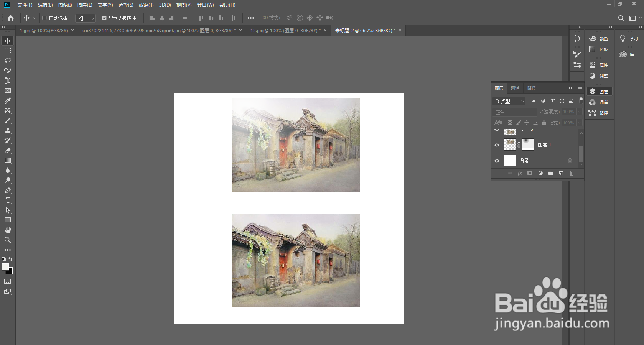Toggle adjustment layer filter icon
This screenshot has width=644, height=345.
click(x=543, y=101)
